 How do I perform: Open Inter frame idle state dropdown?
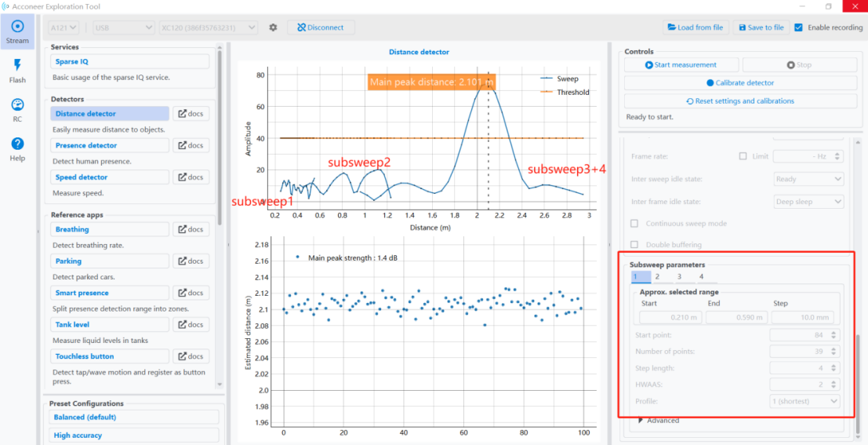808,202
